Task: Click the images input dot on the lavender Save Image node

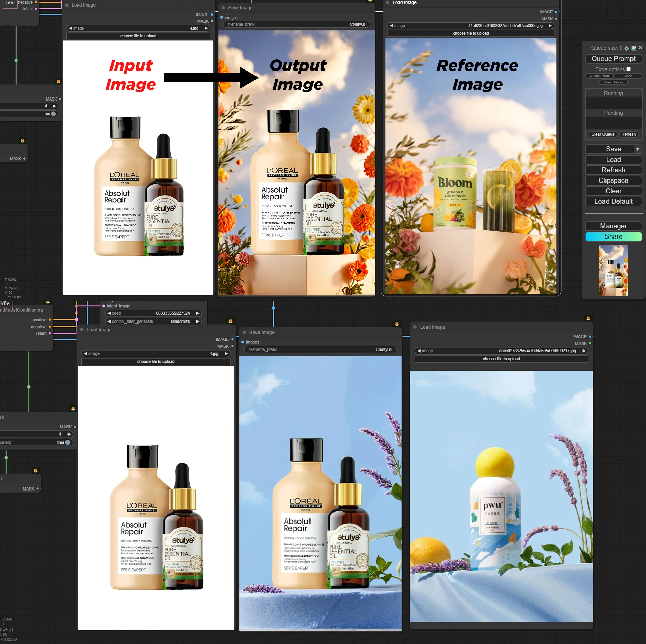Action: tap(243, 342)
